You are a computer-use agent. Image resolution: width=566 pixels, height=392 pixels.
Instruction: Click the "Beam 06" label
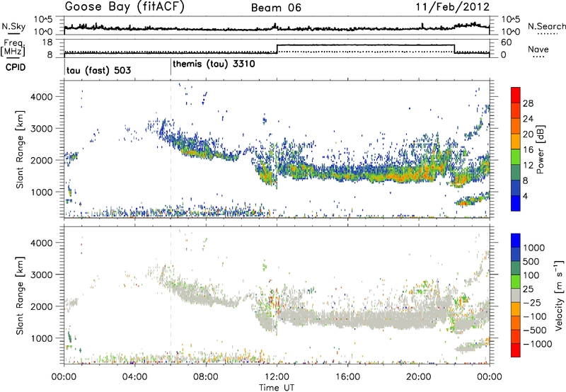point(276,8)
